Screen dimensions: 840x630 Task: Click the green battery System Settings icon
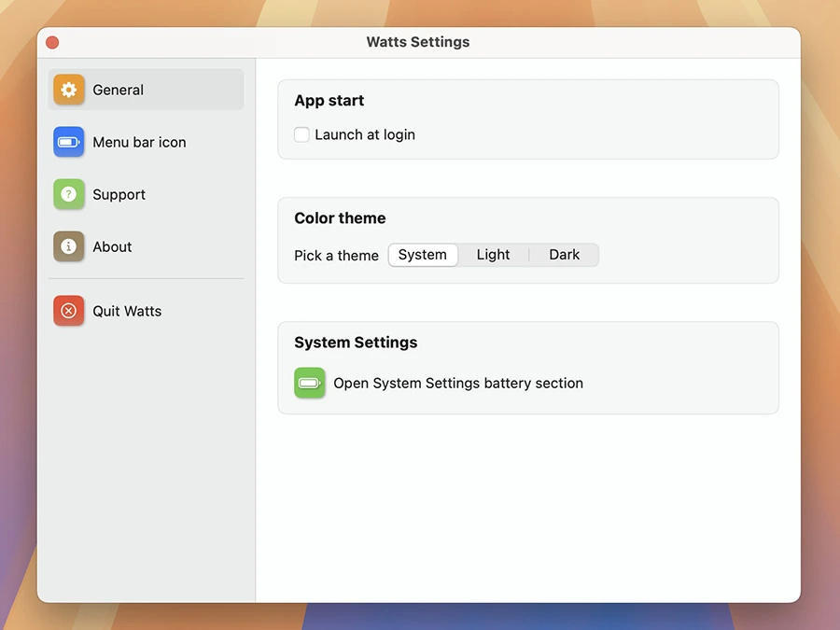309,383
